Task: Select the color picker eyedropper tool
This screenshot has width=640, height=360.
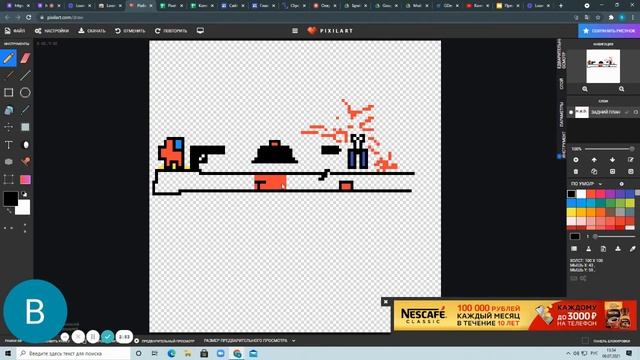Action: (x=25, y=110)
